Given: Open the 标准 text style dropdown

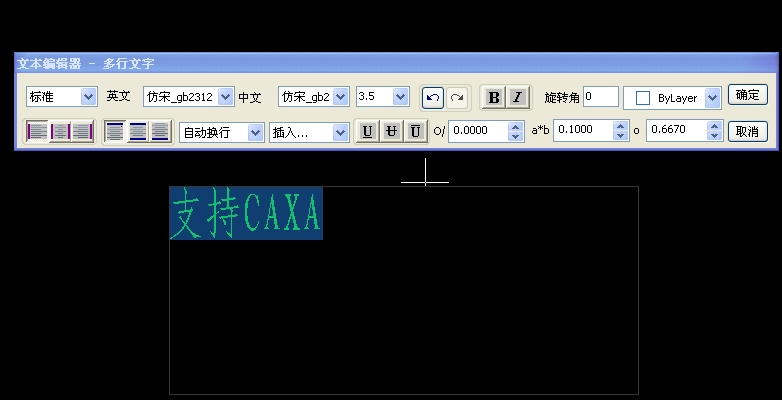Looking at the screenshot, I should coord(88,97).
